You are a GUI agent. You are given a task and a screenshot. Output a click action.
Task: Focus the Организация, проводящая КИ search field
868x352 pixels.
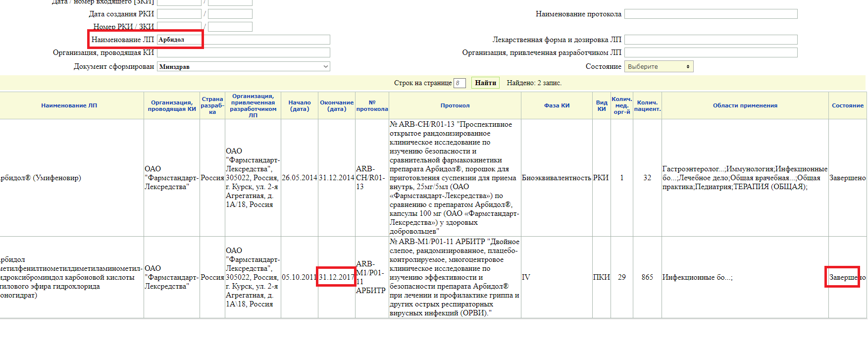(x=243, y=52)
